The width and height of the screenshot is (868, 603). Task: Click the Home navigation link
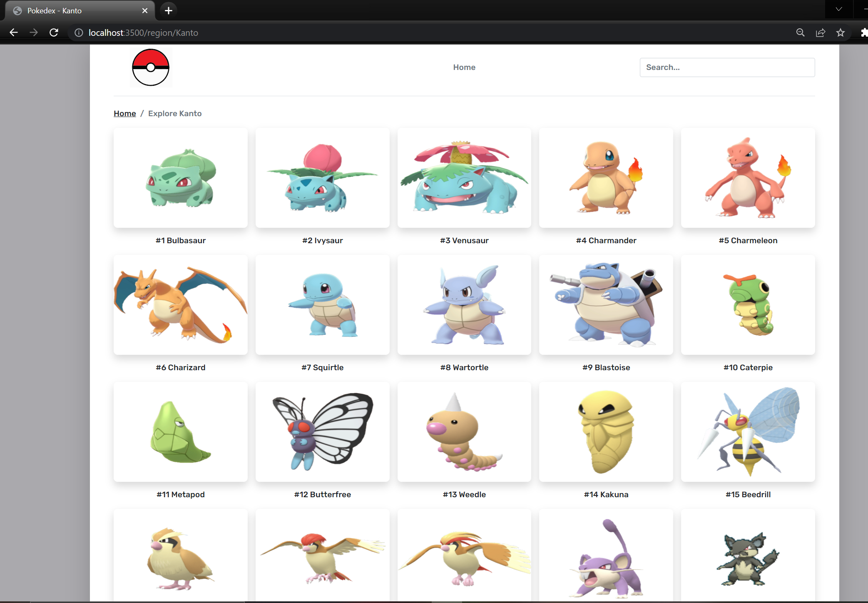(464, 67)
